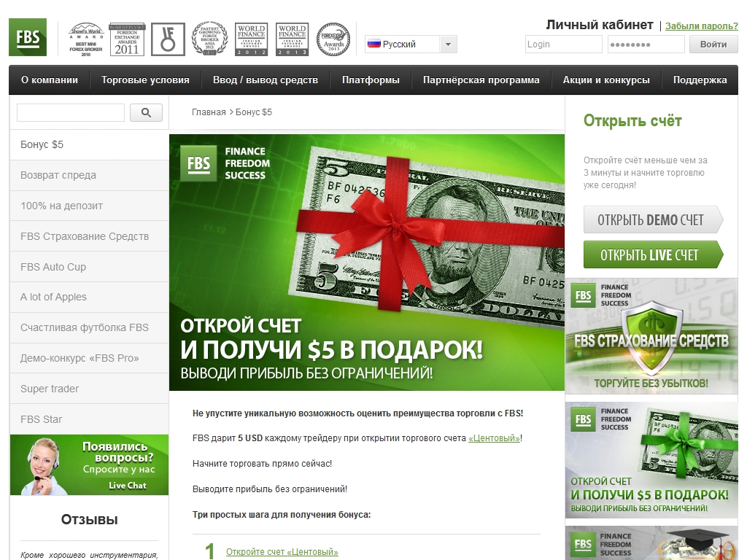747x560 pixels.
Task: Click the Забыли пароль? link
Action: pos(701,26)
